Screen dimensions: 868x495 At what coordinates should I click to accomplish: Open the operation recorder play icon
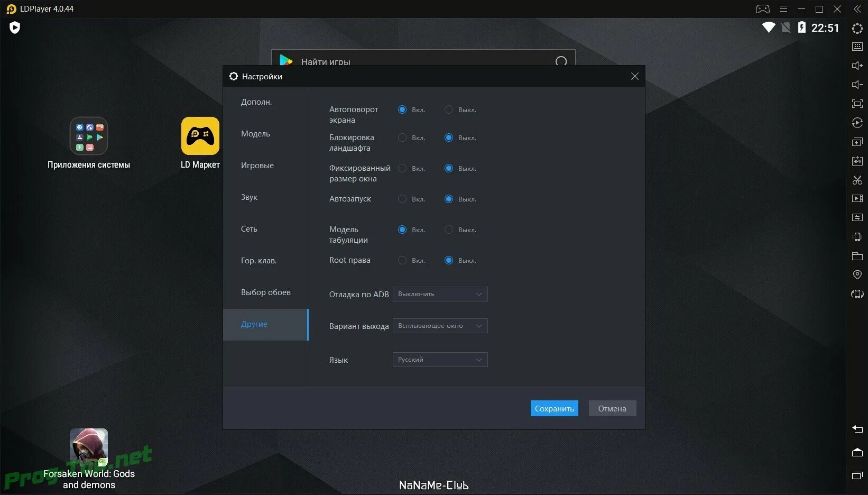857,123
